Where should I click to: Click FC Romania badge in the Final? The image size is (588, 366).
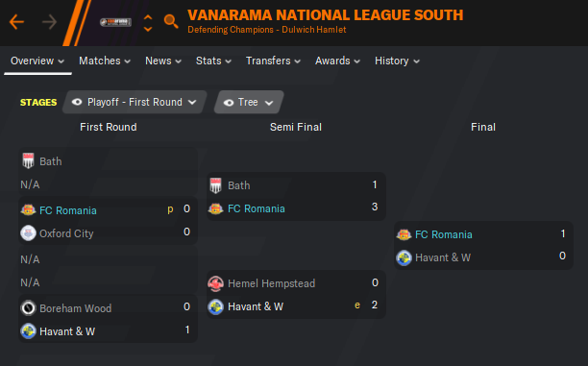[x=404, y=234]
